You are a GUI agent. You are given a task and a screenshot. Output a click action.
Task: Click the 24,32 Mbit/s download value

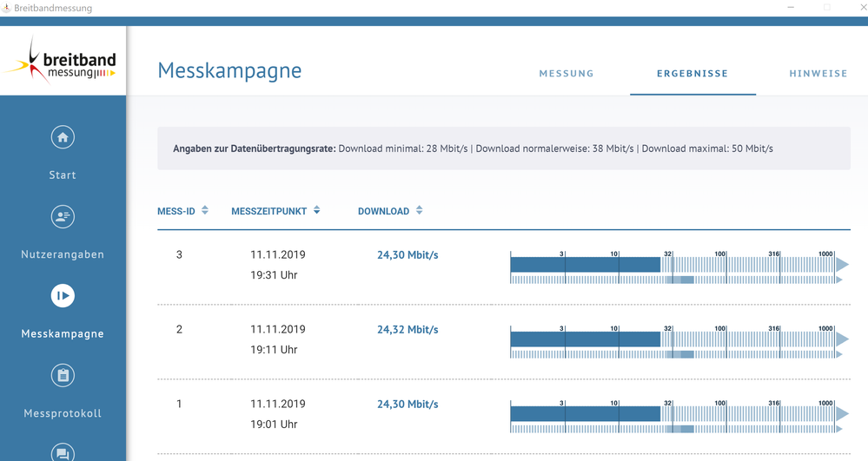pos(407,330)
